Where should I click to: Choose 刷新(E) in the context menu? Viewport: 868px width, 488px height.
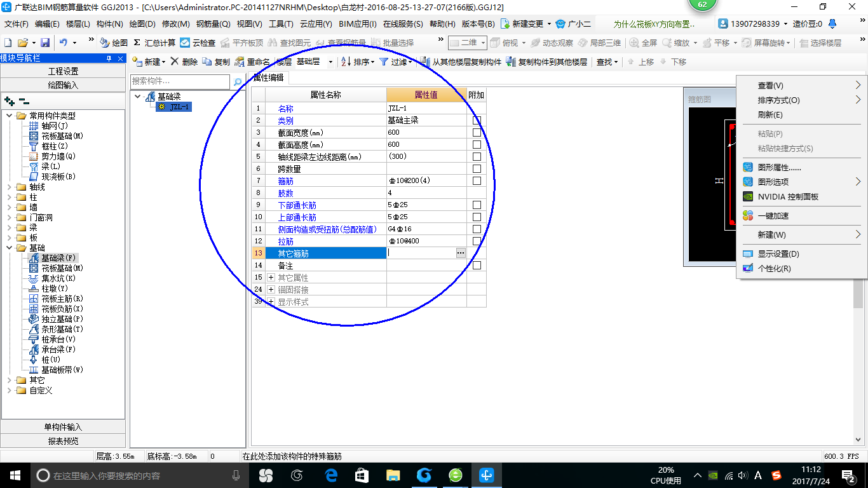pyautogui.click(x=770, y=114)
